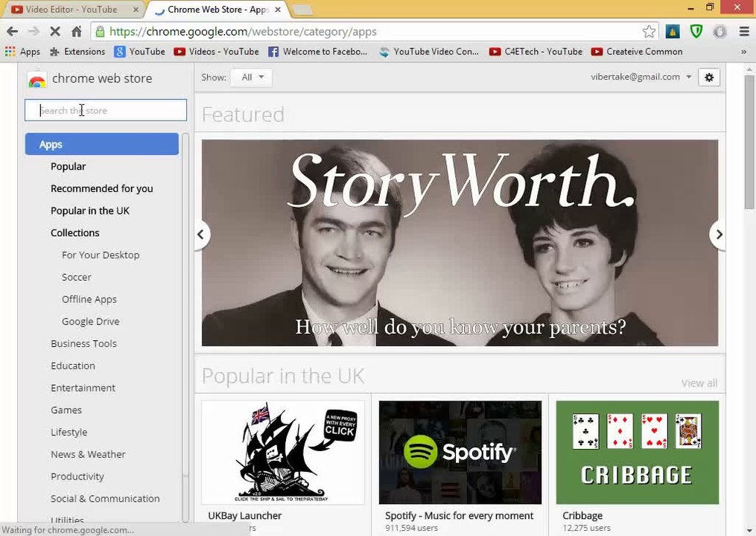Open the vibertake@gmail.com account dropdown

641,77
